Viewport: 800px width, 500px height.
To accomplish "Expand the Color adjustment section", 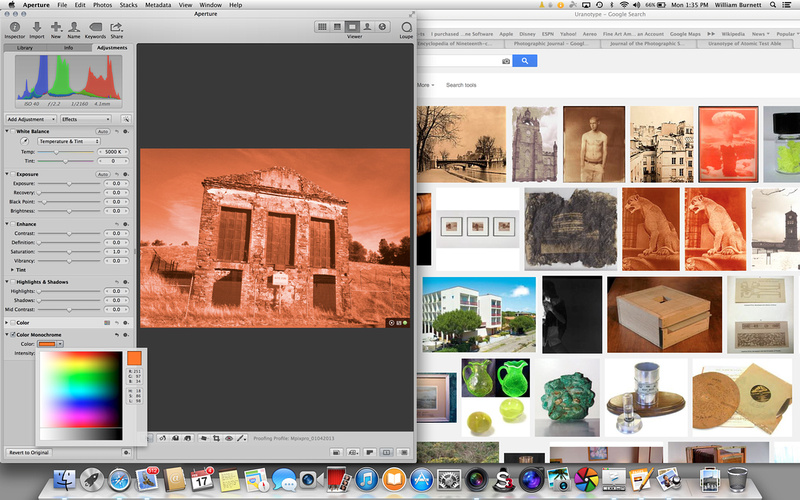I will pyautogui.click(x=7, y=323).
